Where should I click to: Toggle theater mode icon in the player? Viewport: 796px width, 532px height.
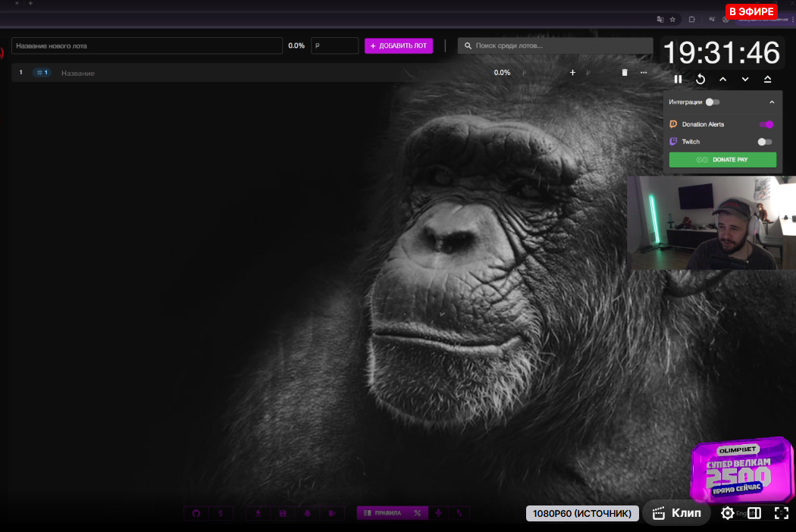tap(754, 513)
